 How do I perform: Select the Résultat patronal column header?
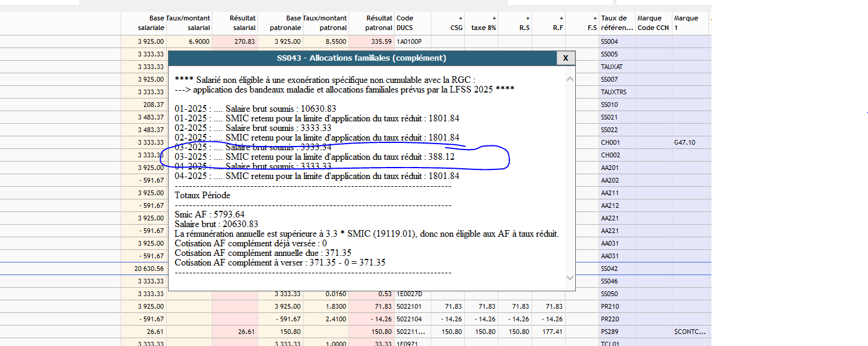[371, 23]
